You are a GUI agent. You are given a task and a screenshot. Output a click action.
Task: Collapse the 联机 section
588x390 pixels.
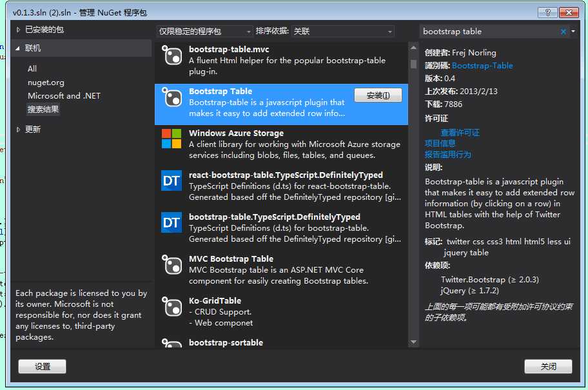pos(17,48)
